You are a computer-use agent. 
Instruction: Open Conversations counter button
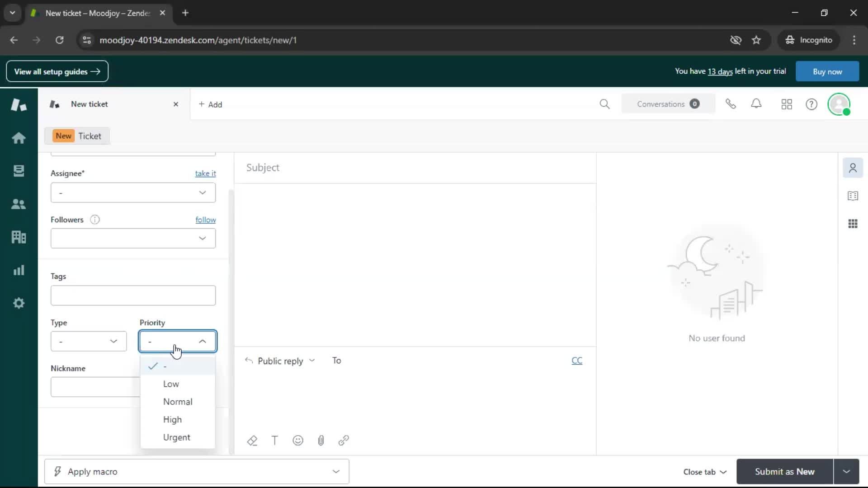668,104
